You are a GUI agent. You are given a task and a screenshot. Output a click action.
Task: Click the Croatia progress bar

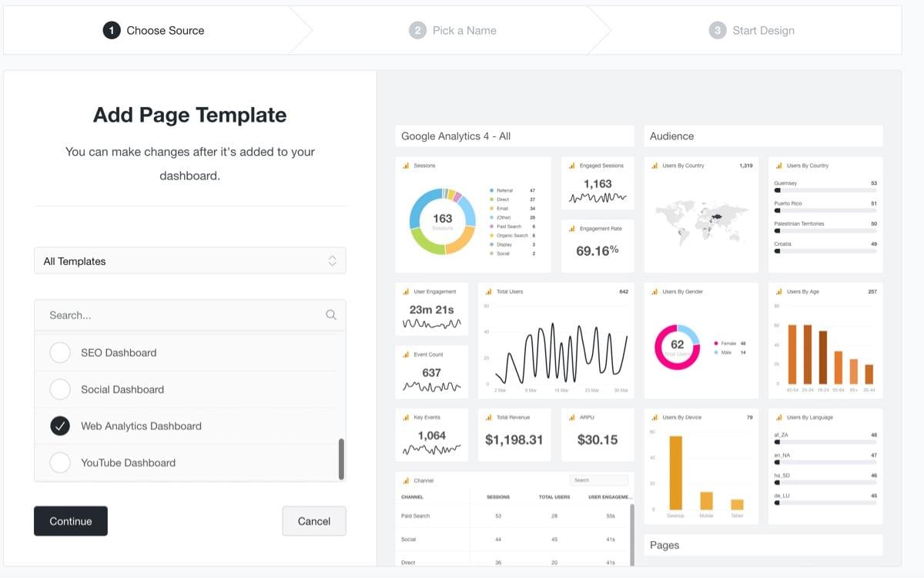(825, 250)
